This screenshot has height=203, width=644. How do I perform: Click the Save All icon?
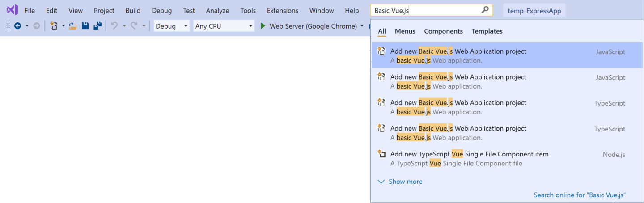pos(97,26)
